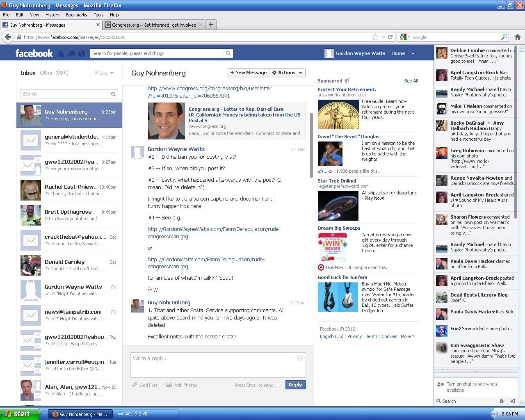Click inbox search magnifier icon
Image resolution: width=525 pixels, height=420 pixels.
click(113, 94)
